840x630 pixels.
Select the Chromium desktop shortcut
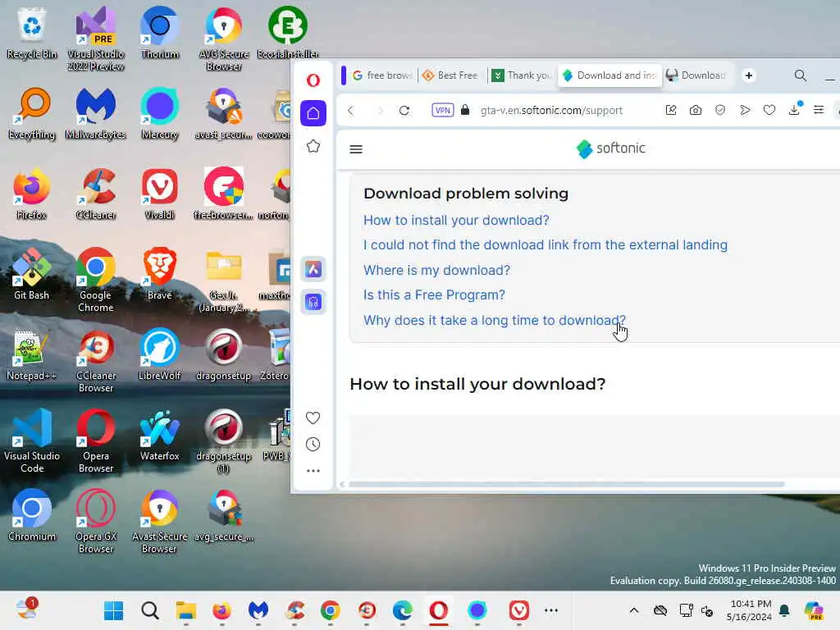tap(32, 515)
